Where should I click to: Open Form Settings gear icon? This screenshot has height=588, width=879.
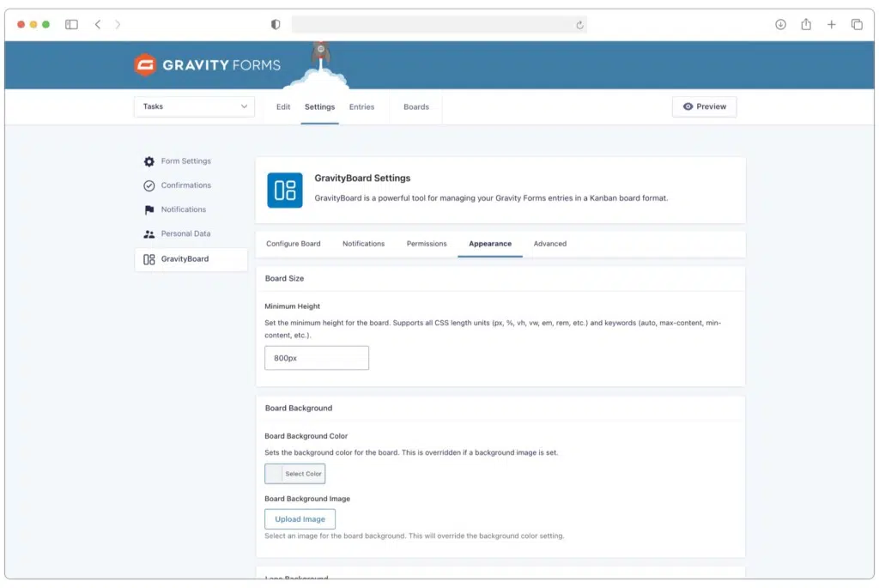(149, 161)
